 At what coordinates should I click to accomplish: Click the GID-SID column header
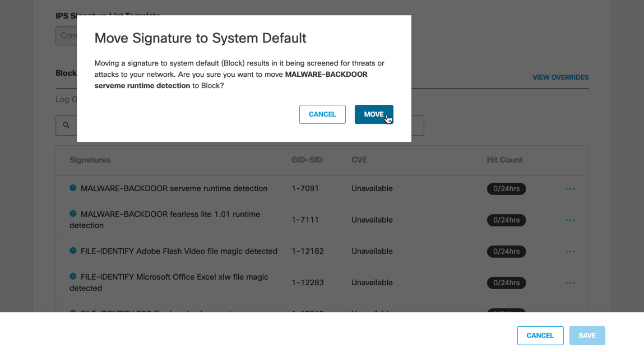pyautogui.click(x=307, y=160)
